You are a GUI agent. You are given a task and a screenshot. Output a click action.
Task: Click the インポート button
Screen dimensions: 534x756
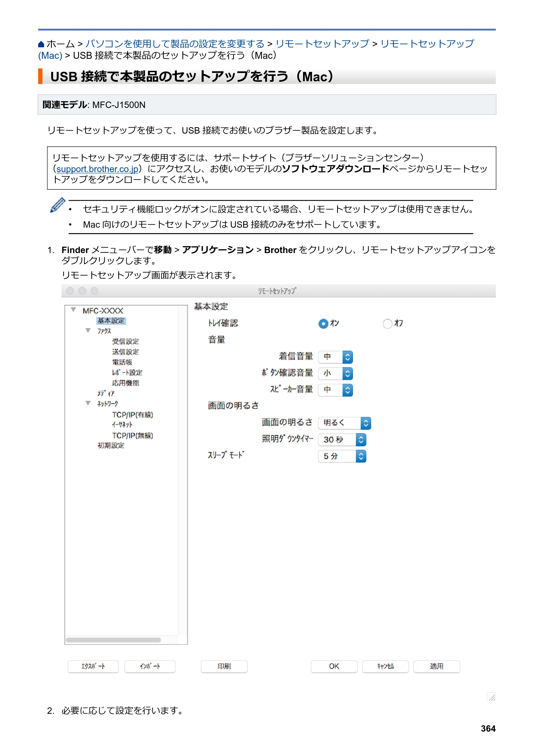click(150, 666)
